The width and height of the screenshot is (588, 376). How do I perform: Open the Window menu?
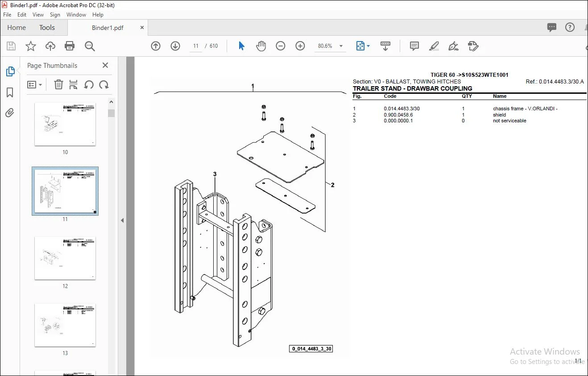[76, 15]
